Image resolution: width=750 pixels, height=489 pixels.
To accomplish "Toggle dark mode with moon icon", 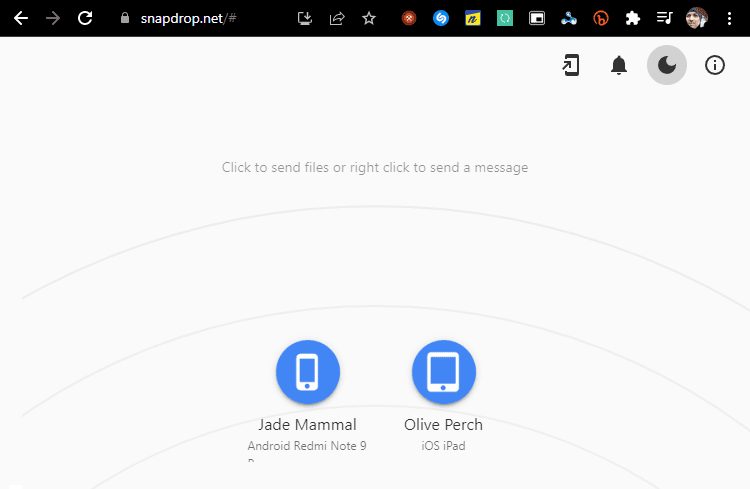I will pyautogui.click(x=667, y=65).
